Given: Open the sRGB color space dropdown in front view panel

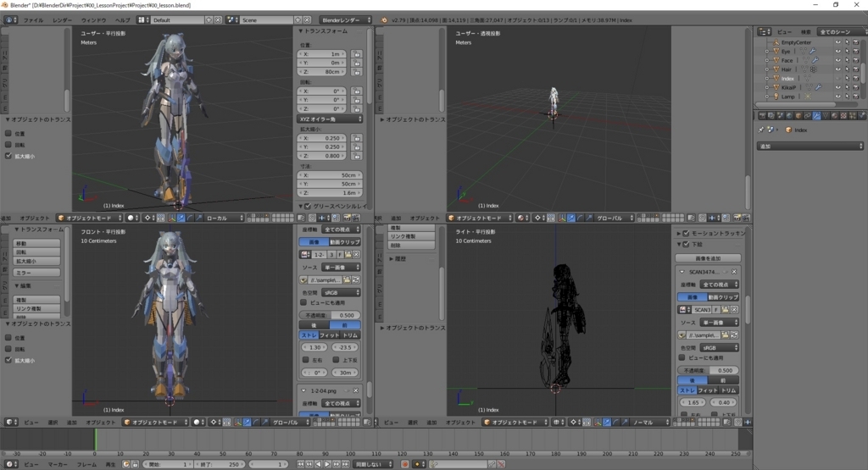Looking at the screenshot, I should click(x=341, y=292).
